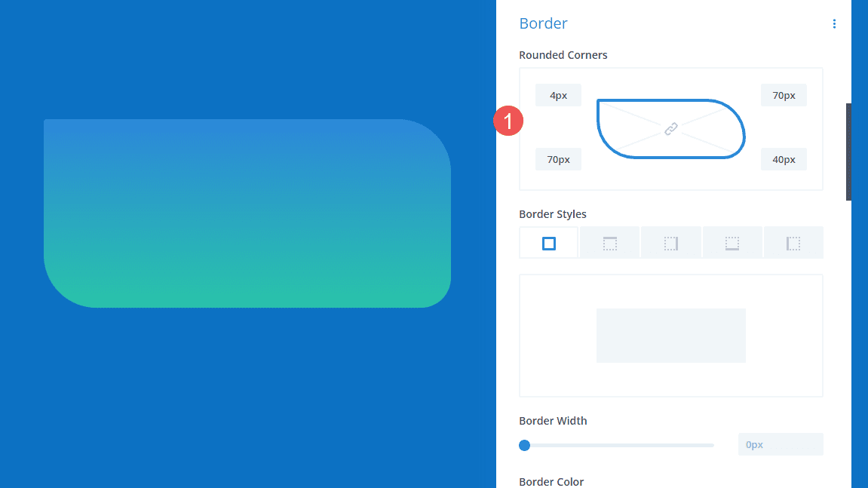
Task: Click the Border Width slider handle
Action: tap(525, 446)
